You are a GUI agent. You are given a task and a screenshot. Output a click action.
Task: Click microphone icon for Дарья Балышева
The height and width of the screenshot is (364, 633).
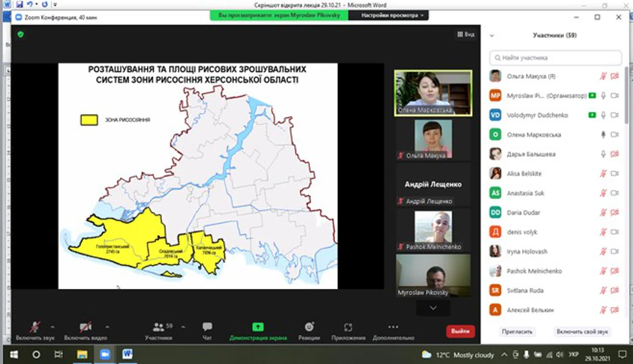[x=603, y=154]
